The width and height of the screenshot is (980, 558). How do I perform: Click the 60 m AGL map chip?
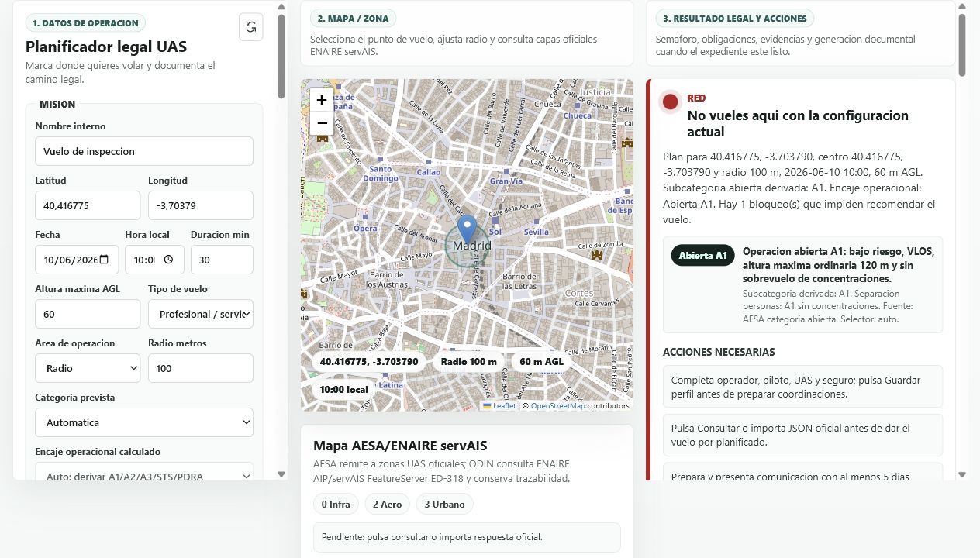(x=541, y=362)
